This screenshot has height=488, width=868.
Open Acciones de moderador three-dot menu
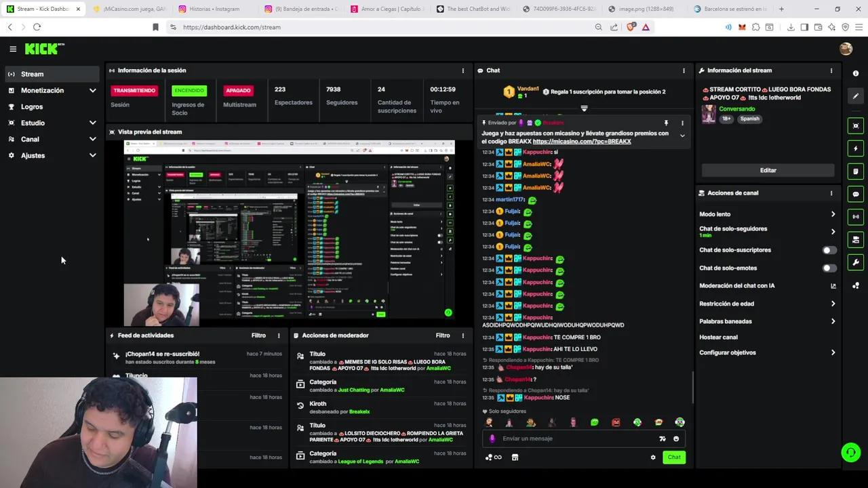pos(463,335)
